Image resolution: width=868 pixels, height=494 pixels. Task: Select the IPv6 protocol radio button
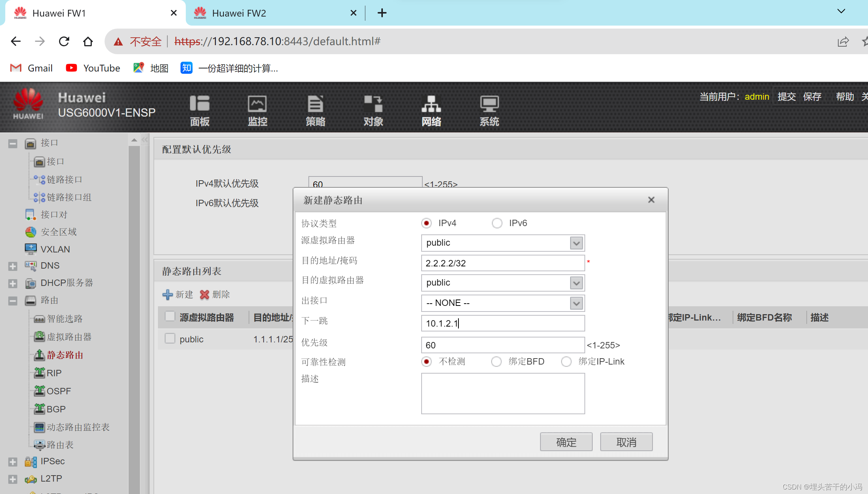click(x=497, y=223)
